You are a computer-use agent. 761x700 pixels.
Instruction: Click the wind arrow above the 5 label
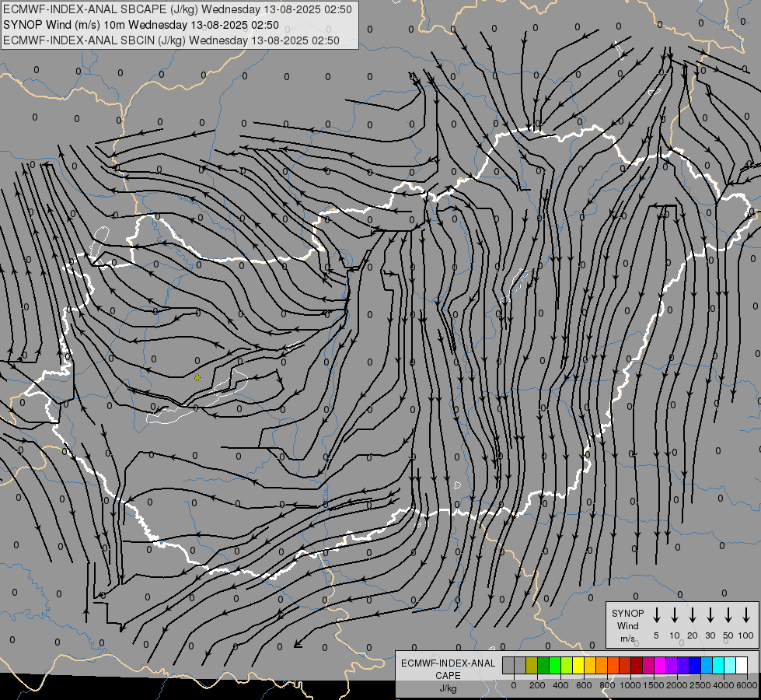click(x=656, y=615)
